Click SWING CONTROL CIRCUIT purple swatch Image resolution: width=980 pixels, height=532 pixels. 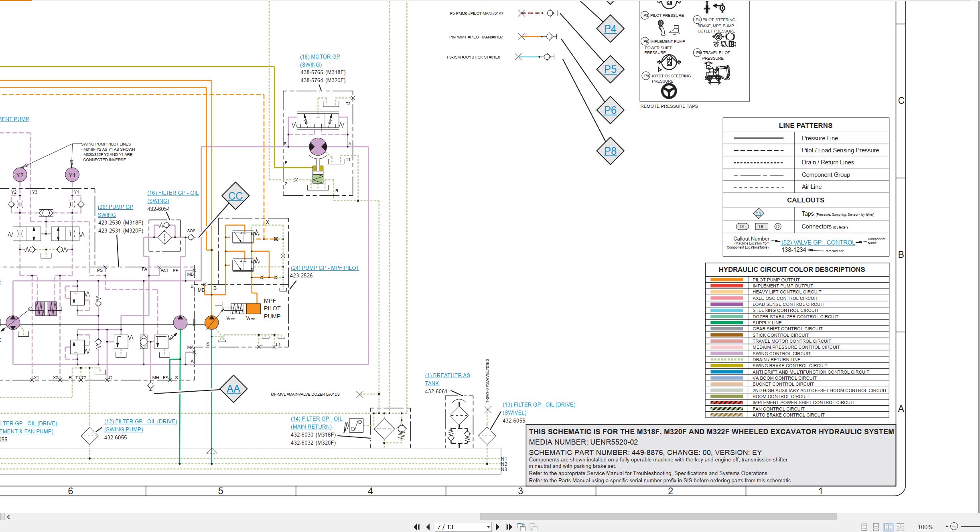click(726, 354)
